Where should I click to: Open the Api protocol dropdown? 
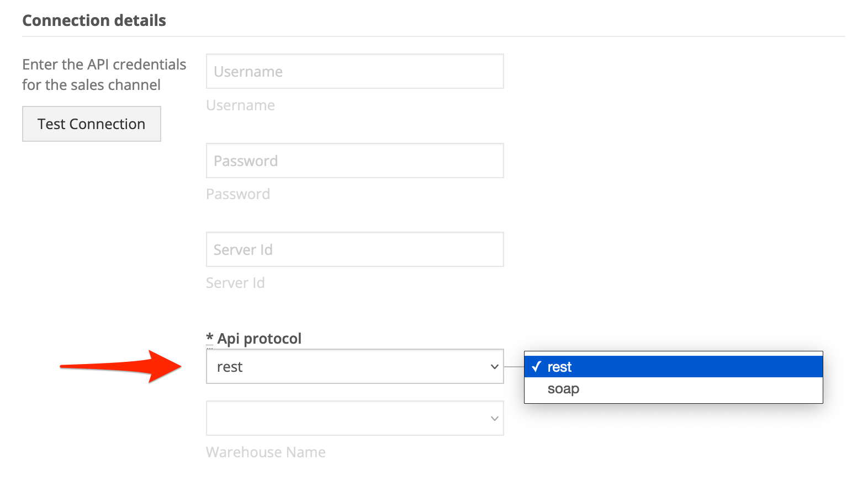point(355,366)
